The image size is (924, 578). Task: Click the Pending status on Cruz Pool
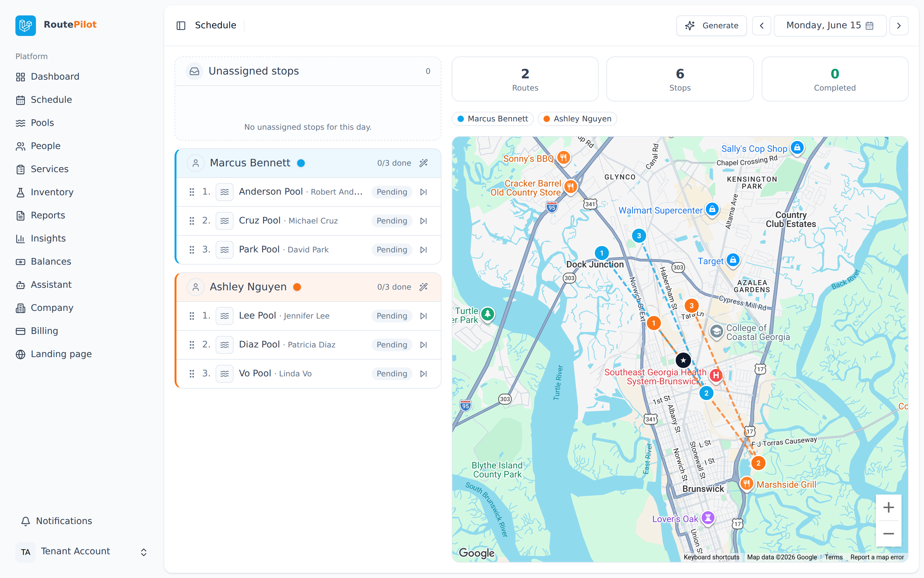392,221
